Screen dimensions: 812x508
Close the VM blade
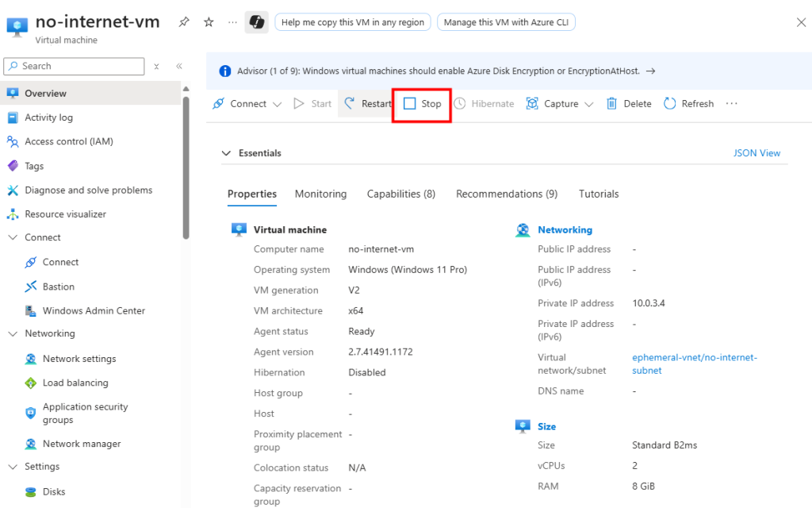click(x=801, y=22)
